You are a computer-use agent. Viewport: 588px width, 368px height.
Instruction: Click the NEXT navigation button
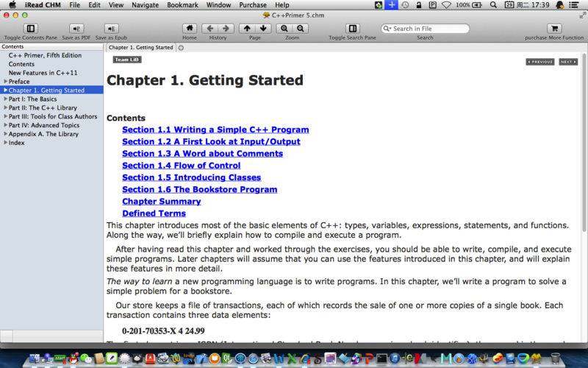click(x=568, y=62)
